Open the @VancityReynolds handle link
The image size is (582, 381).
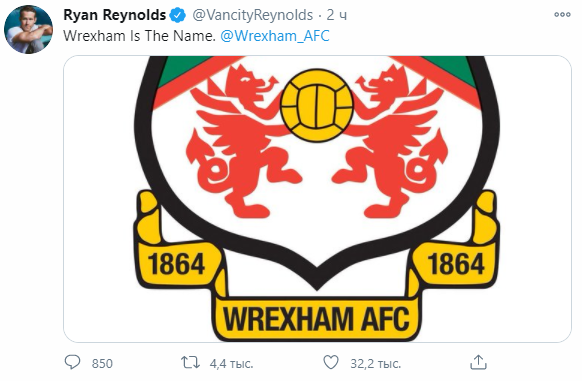click(253, 15)
